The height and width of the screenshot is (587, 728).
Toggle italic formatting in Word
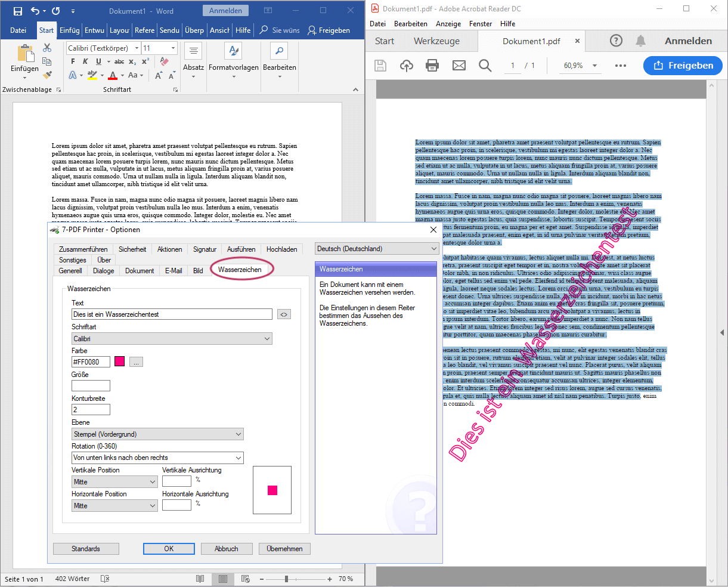point(85,61)
